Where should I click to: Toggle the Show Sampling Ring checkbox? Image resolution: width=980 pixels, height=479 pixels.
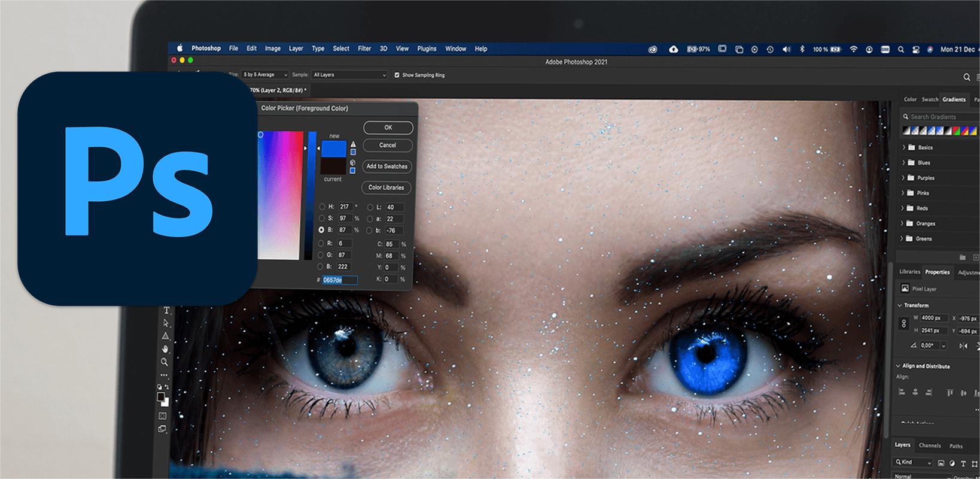coord(397,75)
